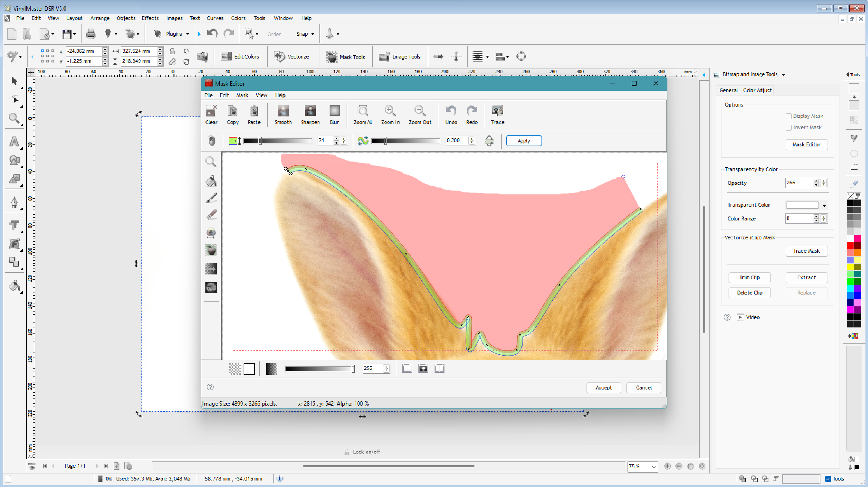Enable the Display Mask checkbox
This screenshot has width=868, height=487.
click(788, 116)
